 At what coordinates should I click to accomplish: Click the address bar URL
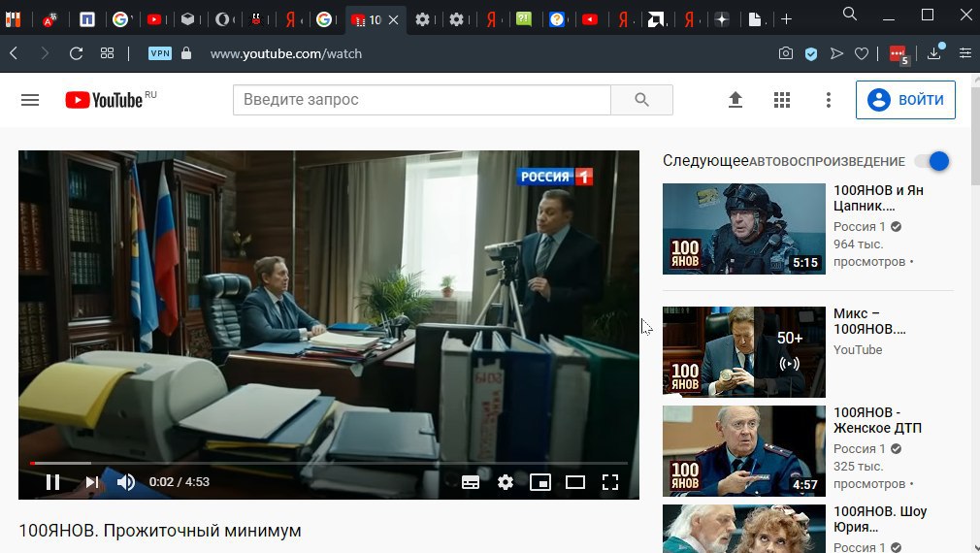pyautogui.click(x=286, y=53)
